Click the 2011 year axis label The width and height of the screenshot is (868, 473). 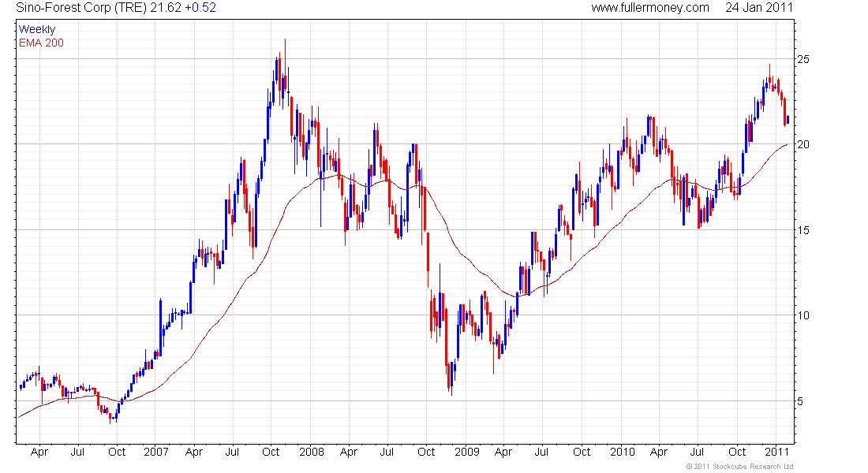coord(777,452)
